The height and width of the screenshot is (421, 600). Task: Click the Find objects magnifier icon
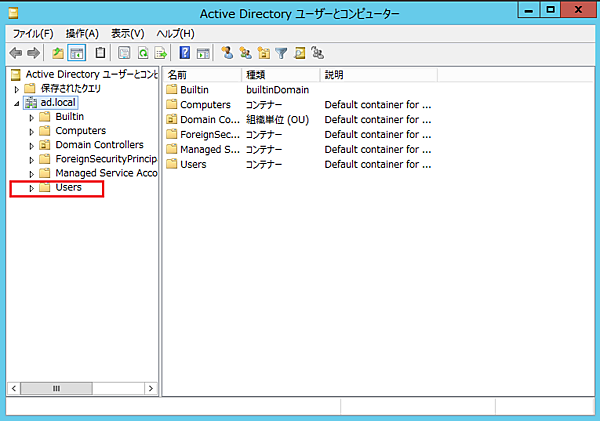coord(300,53)
